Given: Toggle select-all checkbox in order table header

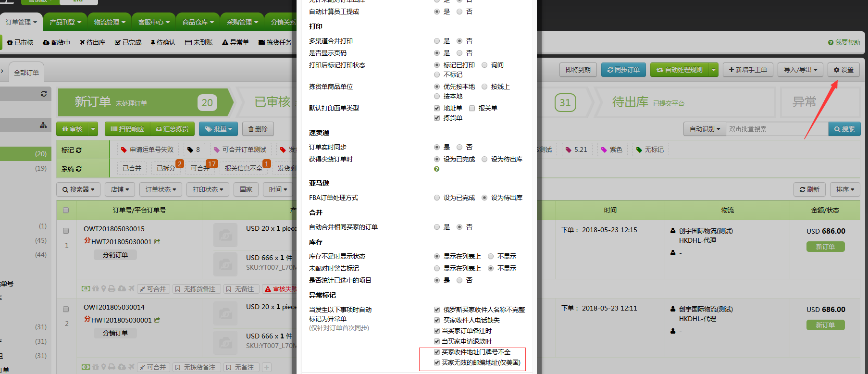Looking at the screenshot, I should pos(66,210).
